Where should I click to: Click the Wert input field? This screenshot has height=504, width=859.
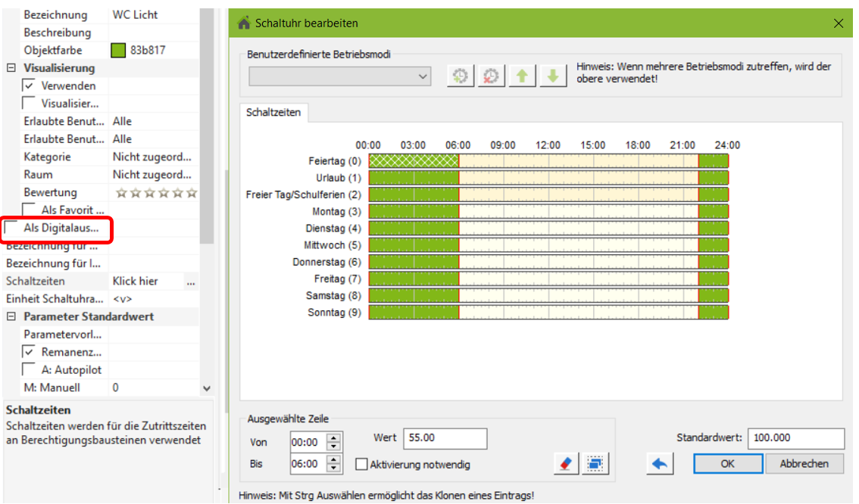click(x=445, y=438)
